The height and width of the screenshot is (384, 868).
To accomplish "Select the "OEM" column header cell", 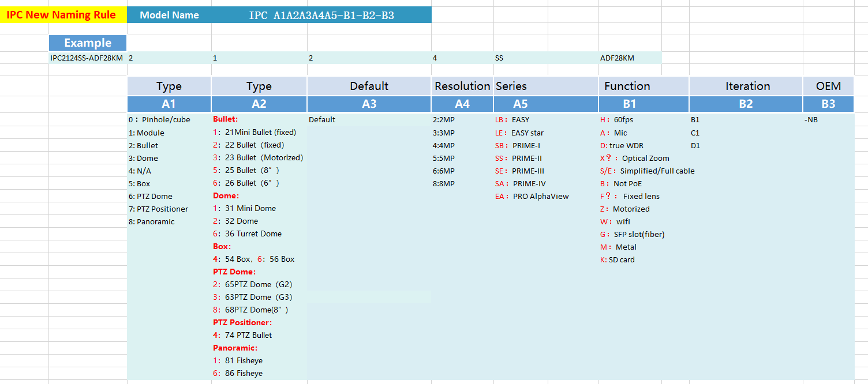I will pos(828,86).
